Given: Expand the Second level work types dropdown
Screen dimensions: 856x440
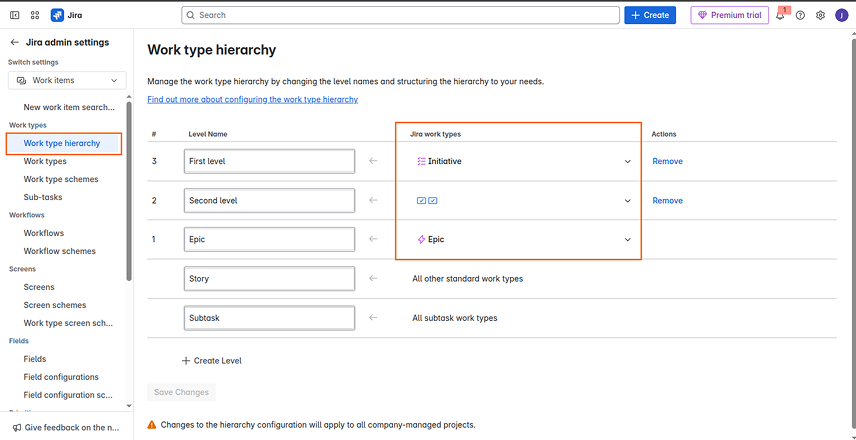Looking at the screenshot, I should [628, 200].
